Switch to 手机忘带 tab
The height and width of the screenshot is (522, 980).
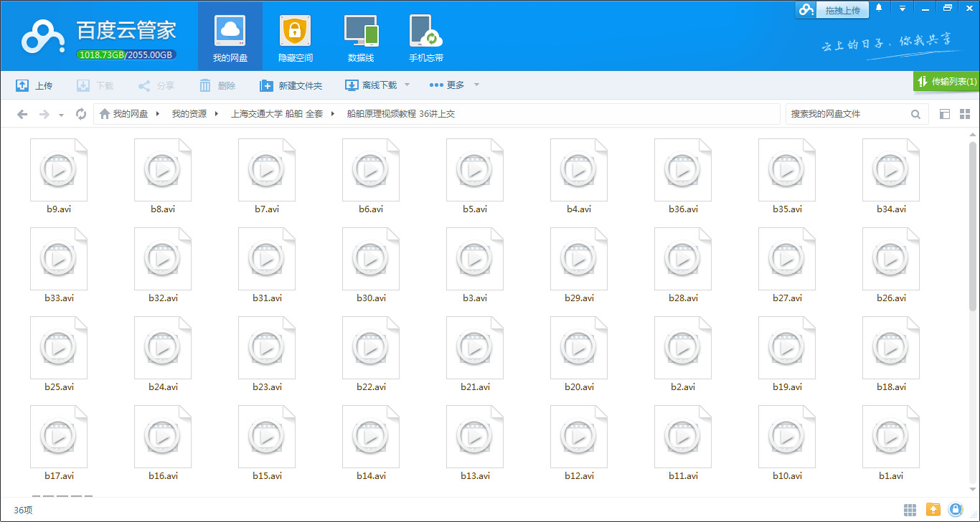point(426,37)
